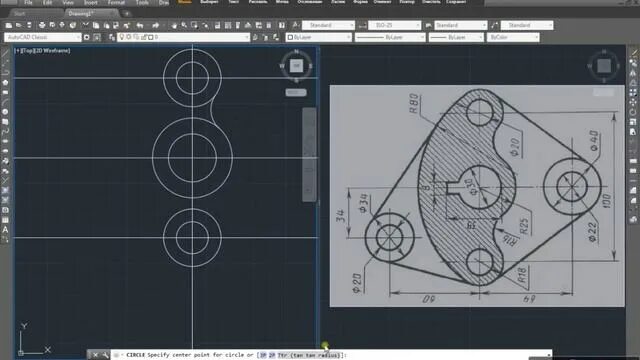Image resolution: width=640 pixels, height=360 pixels.
Task: Click the E compass letter on ViewCube
Action: coord(311,66)
